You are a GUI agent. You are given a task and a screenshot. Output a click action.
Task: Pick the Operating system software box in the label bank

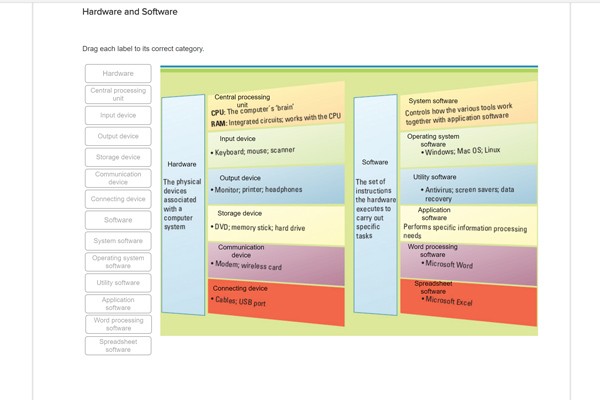[118, 262]
